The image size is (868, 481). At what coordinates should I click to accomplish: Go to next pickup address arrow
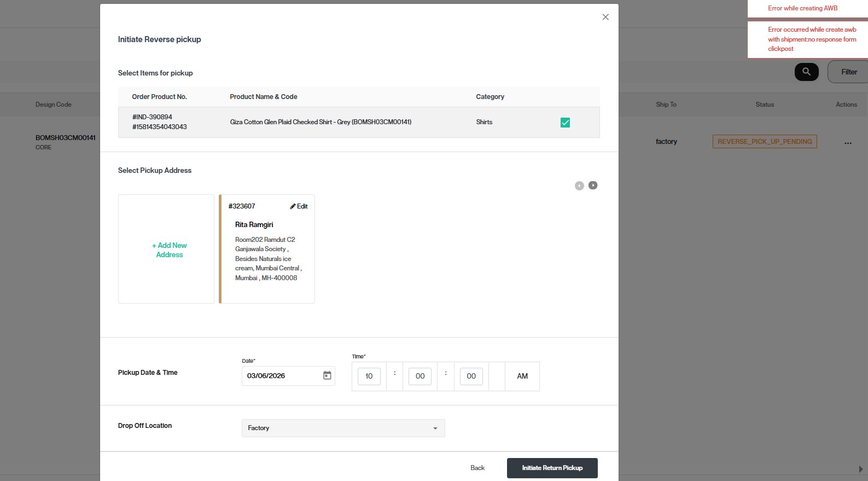[593, 186]
